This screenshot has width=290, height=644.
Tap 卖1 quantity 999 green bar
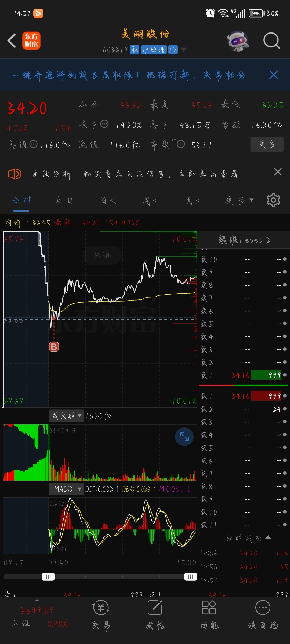click(x=266, y=375)
